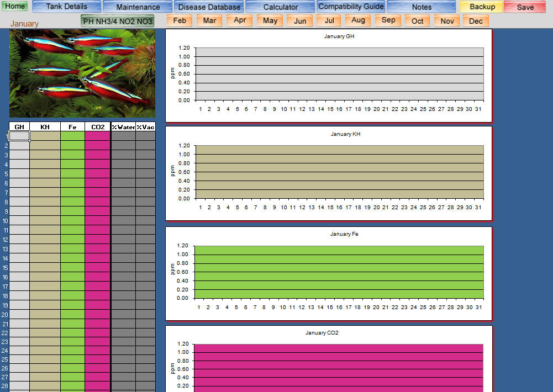
Task: Select the CO2 column header
Action: click(98, 126)
